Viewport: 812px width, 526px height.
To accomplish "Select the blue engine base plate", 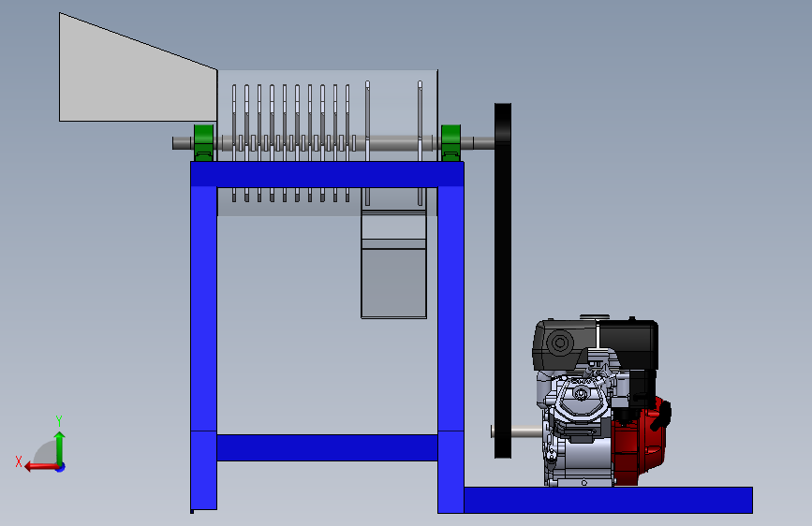I will 608,500.
